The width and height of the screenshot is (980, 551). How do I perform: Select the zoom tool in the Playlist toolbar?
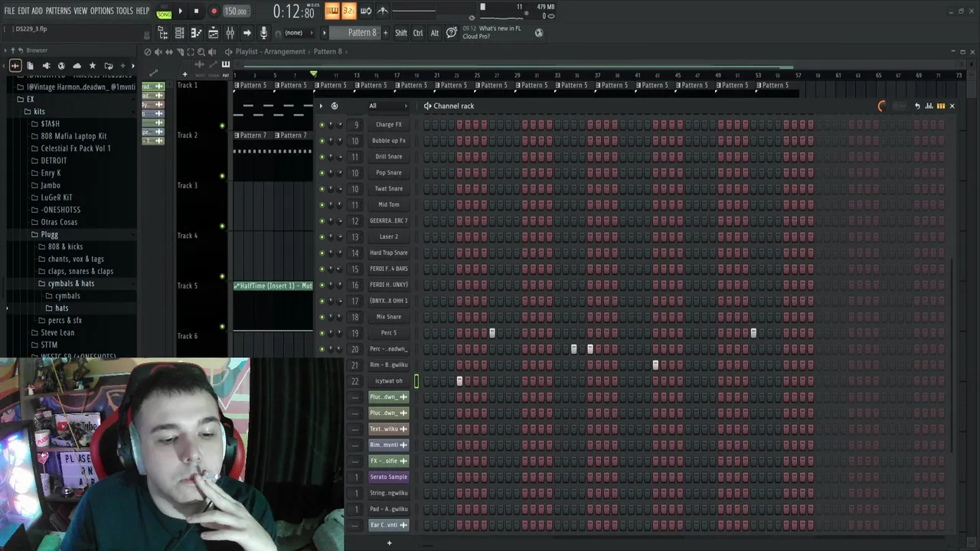201,51
